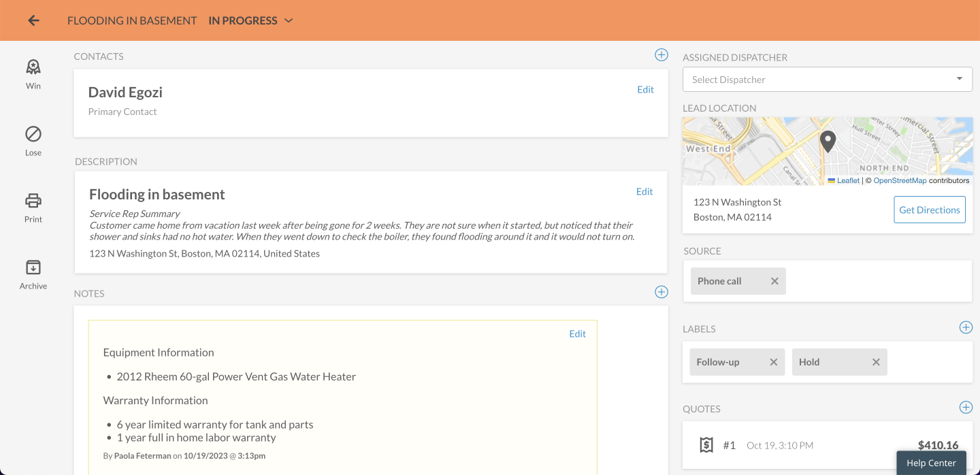Image resolution: width=980 pixels, height=475 pixels.
Task: Select the Win action in the sidebar
Action: coord(33,73)
